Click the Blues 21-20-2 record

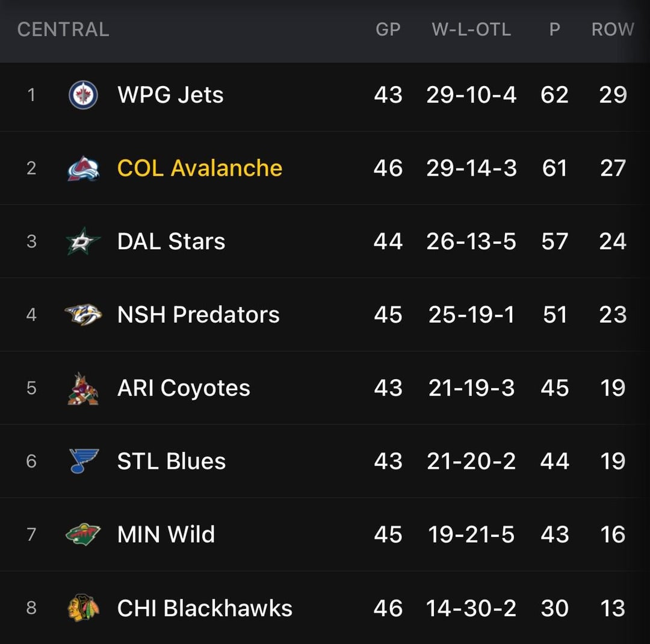[x=471, y=462]
